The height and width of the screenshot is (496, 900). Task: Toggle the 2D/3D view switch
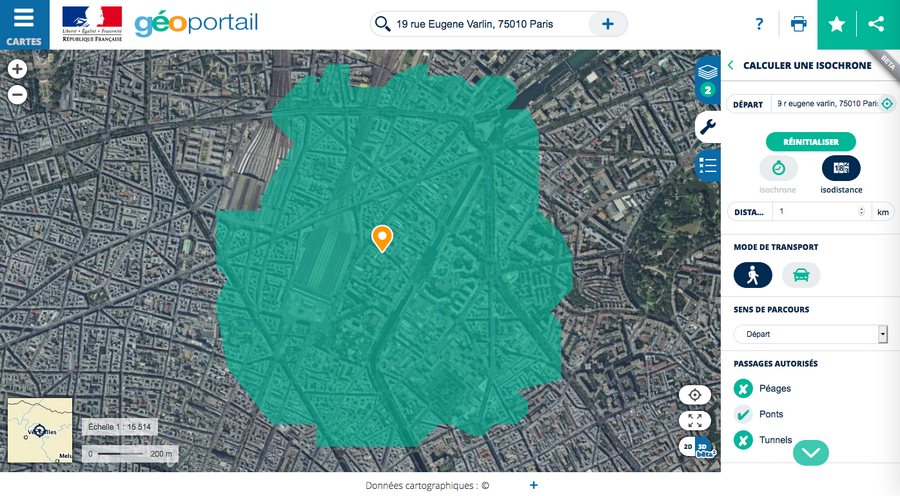point(697,447)
